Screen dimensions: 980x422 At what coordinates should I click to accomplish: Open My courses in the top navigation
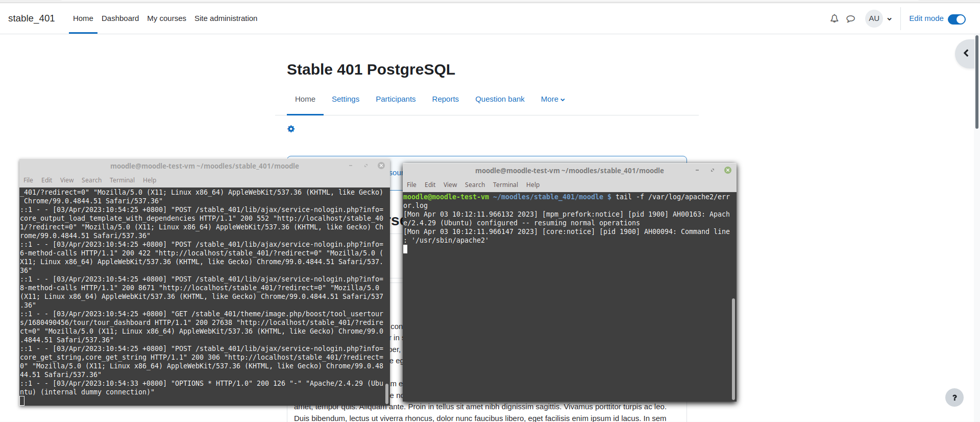tap(167, 18)
